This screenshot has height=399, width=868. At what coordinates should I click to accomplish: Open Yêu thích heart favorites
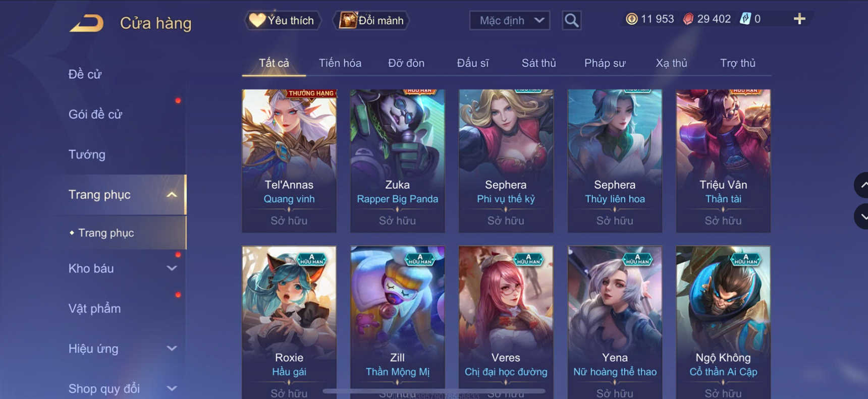pyautogui.click(x=283, y=21)
